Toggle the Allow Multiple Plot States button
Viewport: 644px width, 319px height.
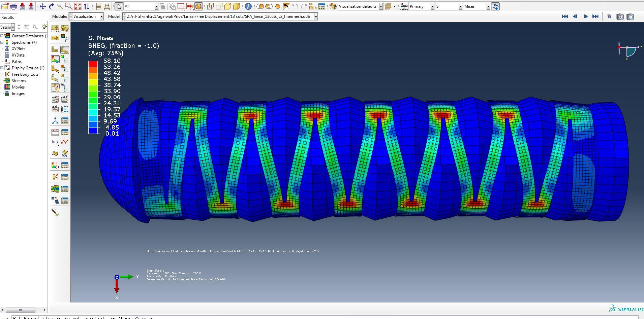55,87
